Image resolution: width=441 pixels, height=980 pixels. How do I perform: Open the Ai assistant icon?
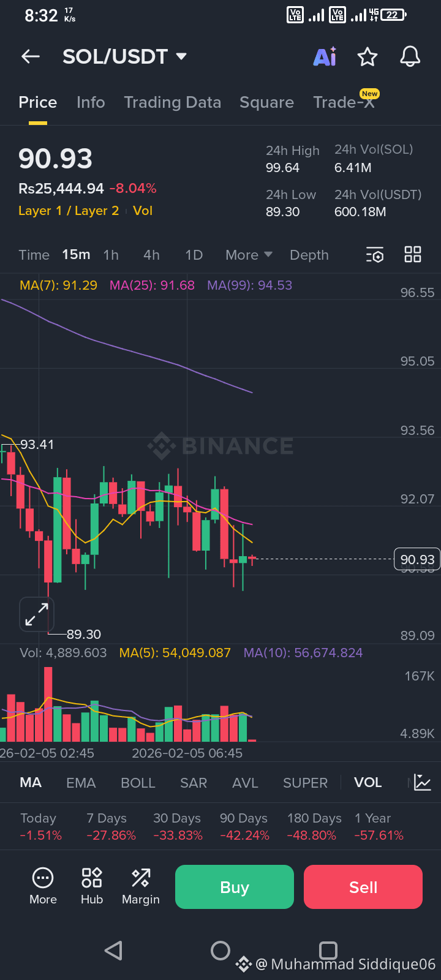point(325,57)
